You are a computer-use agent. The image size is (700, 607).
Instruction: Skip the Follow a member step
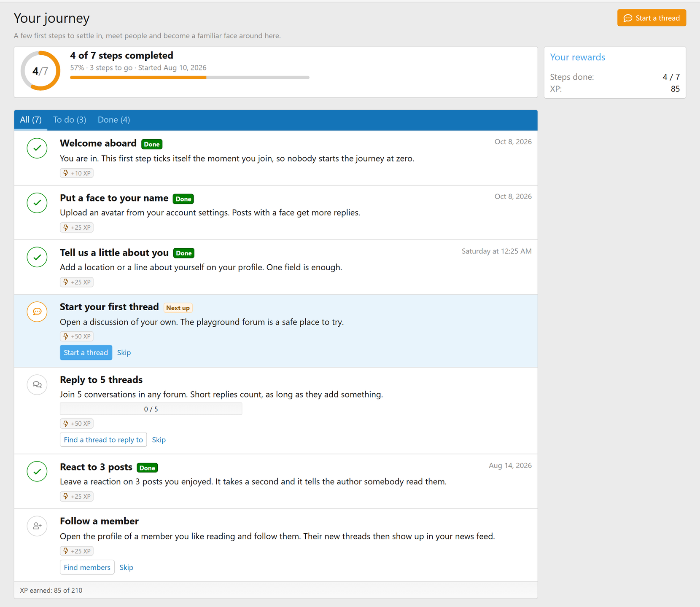(x=127, y=567)
